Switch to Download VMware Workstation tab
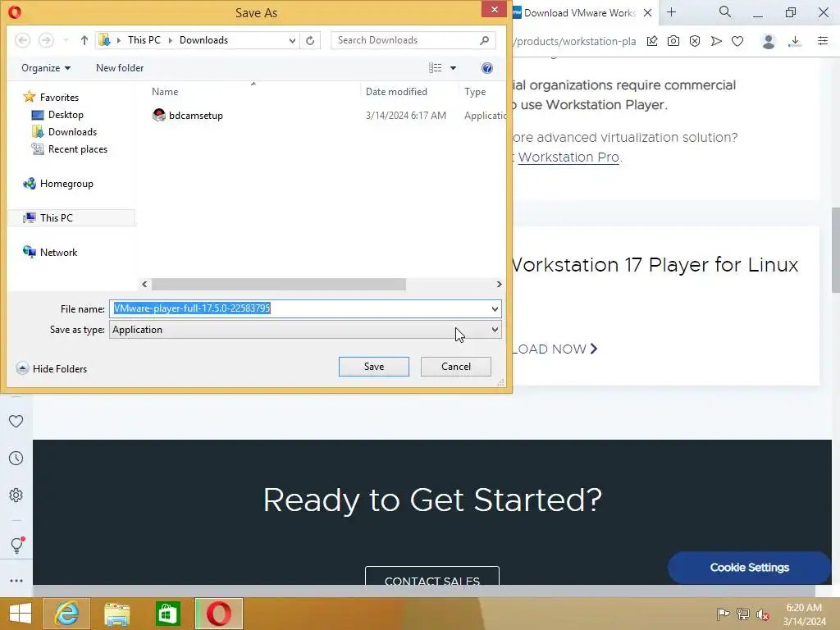This screenshot has height=630, width=840. (578, 13)
